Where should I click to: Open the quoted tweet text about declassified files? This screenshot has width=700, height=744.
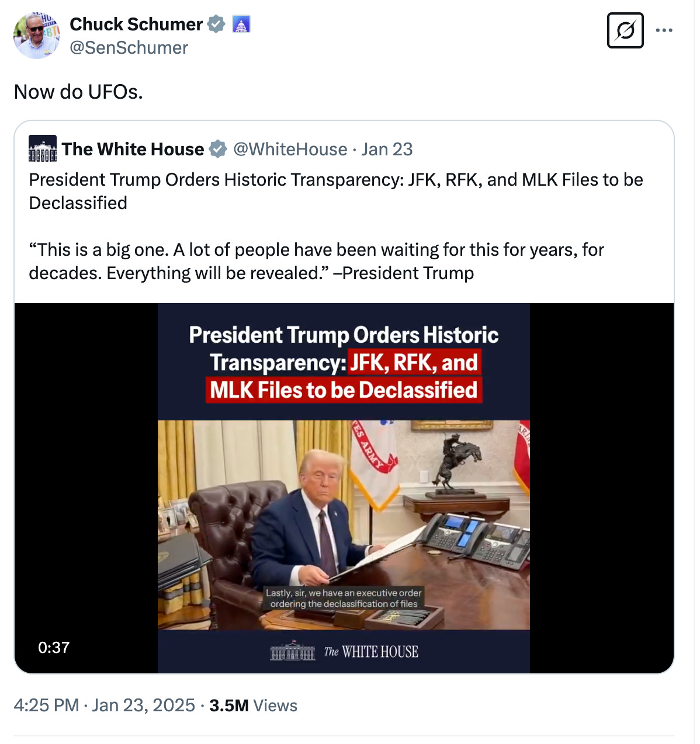point(336,227)
